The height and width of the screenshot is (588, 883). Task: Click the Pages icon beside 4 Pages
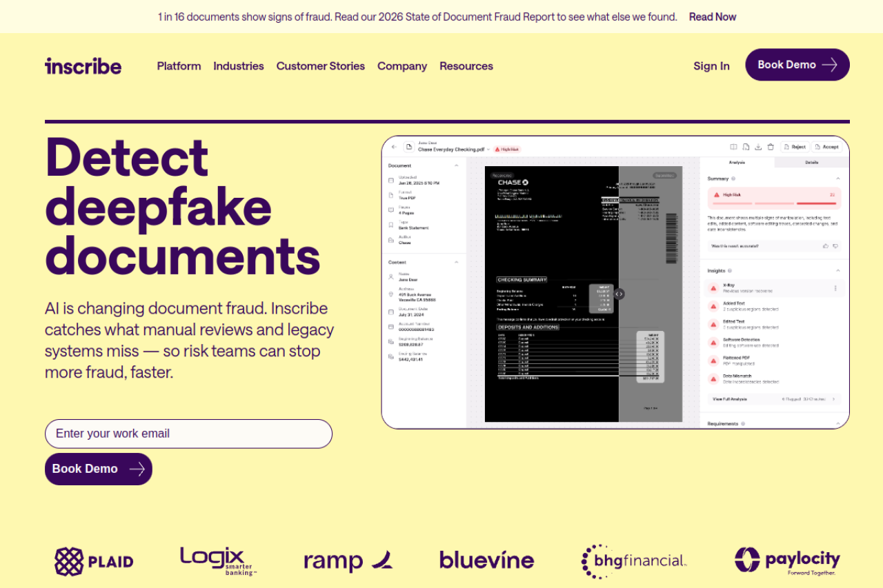(391, 210)
